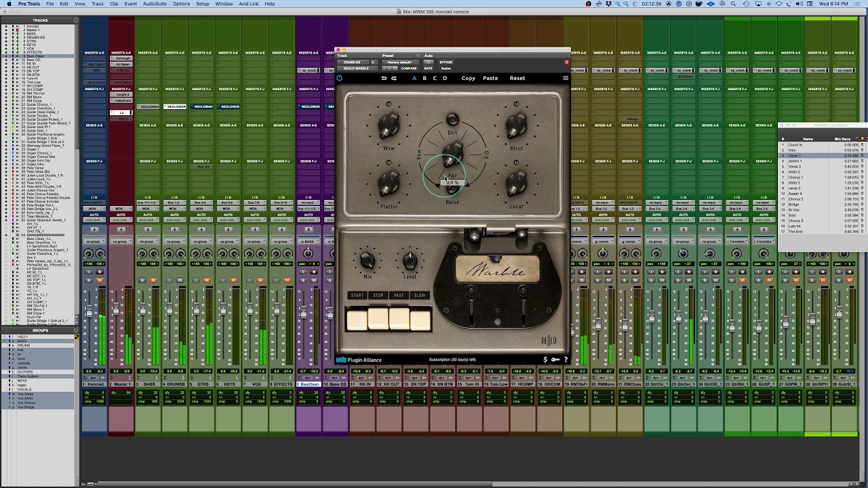
Task: Open the Track menu
Action: click(x=98, y=3)
